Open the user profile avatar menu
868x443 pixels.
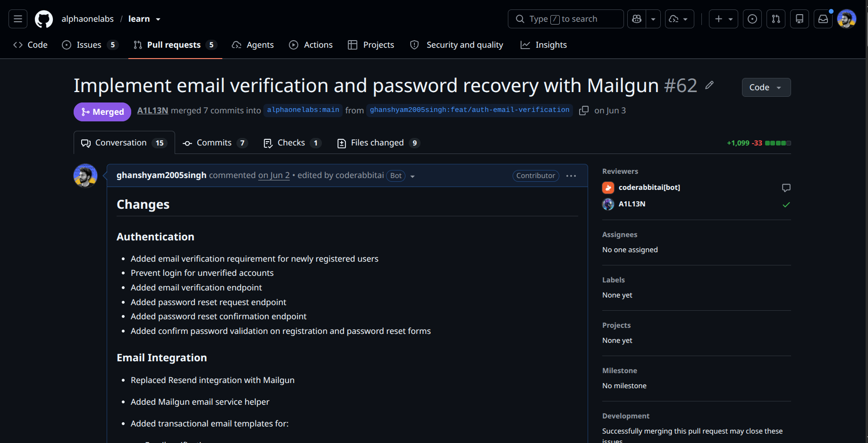click(847, 19)
